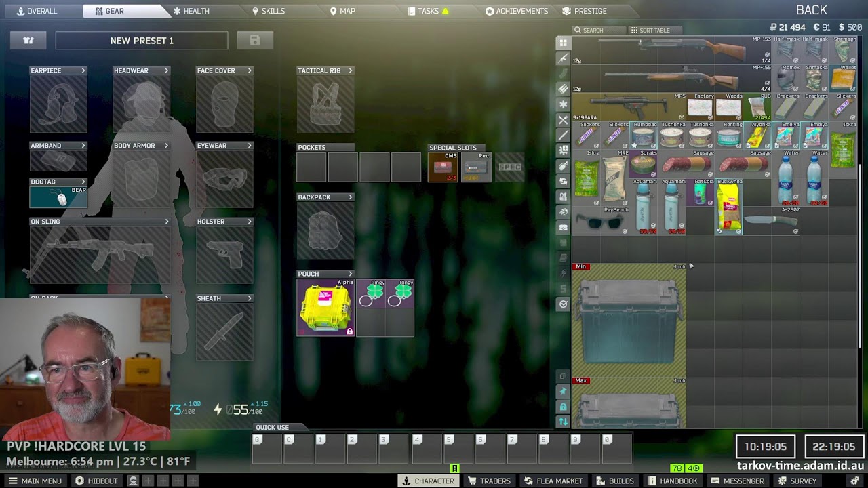Image resolution: width=868 pixels, height=488 pixels.
Task: Expand the Earpiece slot arrow
Action: (83, 70)
